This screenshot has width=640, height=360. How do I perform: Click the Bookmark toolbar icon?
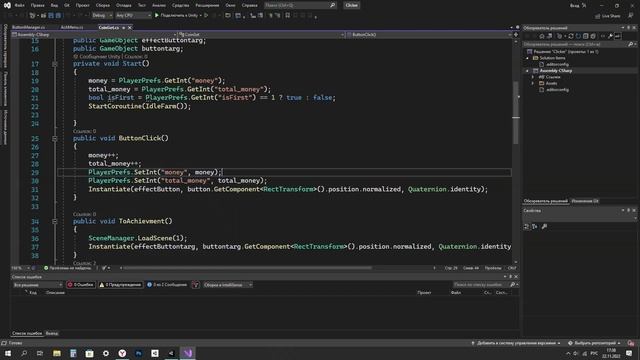287,16
